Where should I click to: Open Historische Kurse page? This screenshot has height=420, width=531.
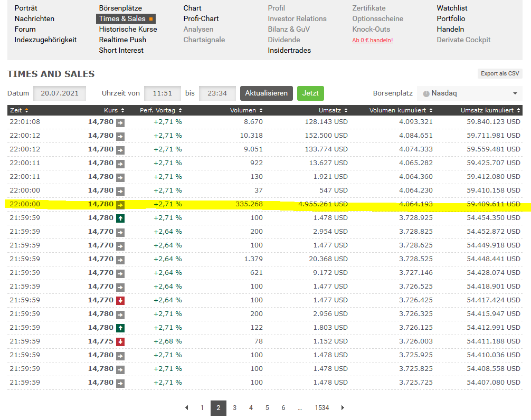128,29
